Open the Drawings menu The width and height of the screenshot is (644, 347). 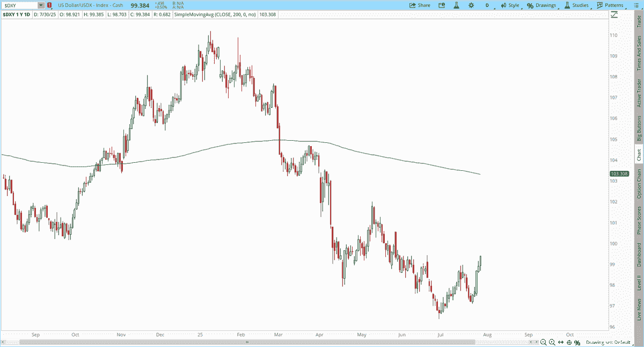[541, 5]
